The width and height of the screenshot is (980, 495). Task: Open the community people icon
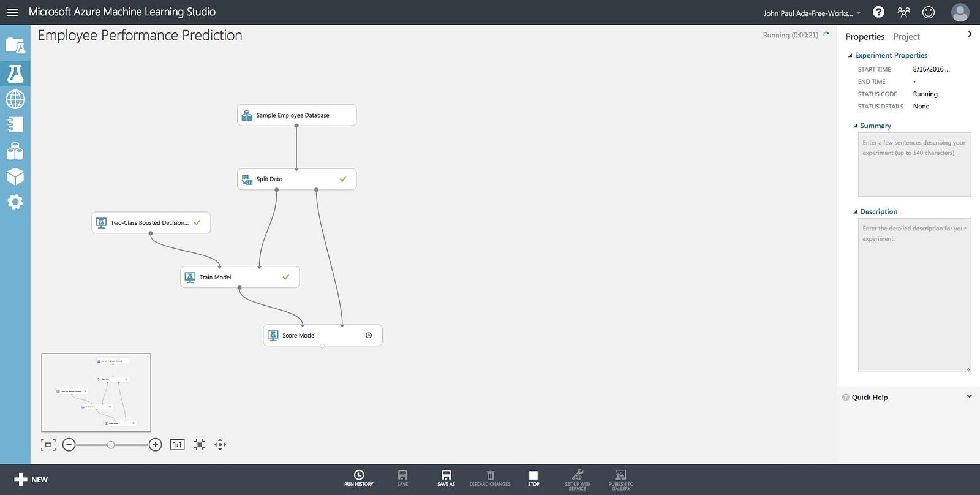903,12
